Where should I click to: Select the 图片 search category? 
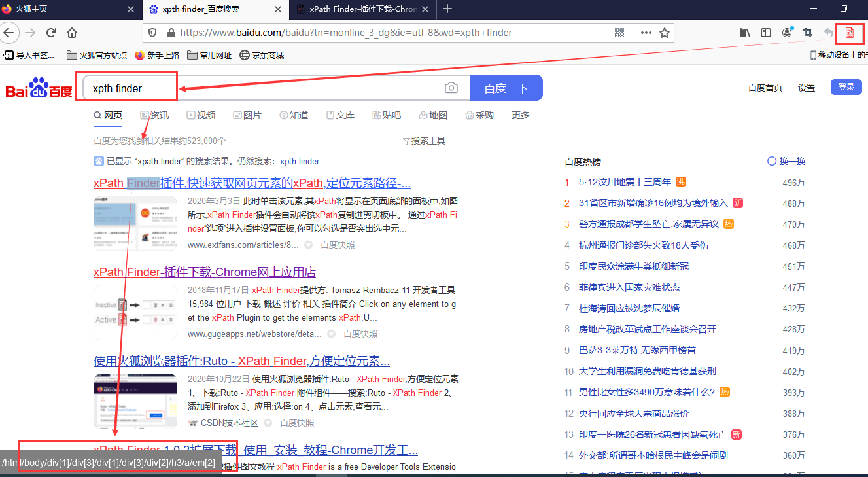coord(247,115)
